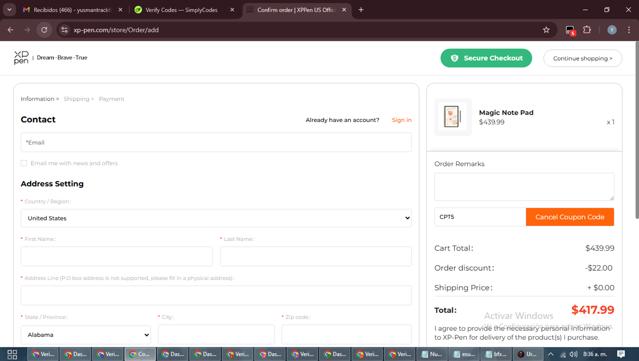
Task: Focus the Zip code field
Action: 346,335
